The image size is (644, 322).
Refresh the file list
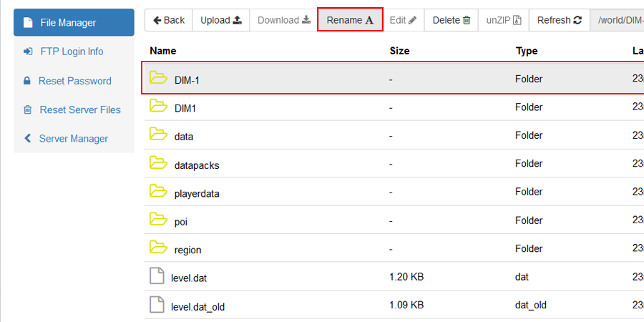[560, 20]
